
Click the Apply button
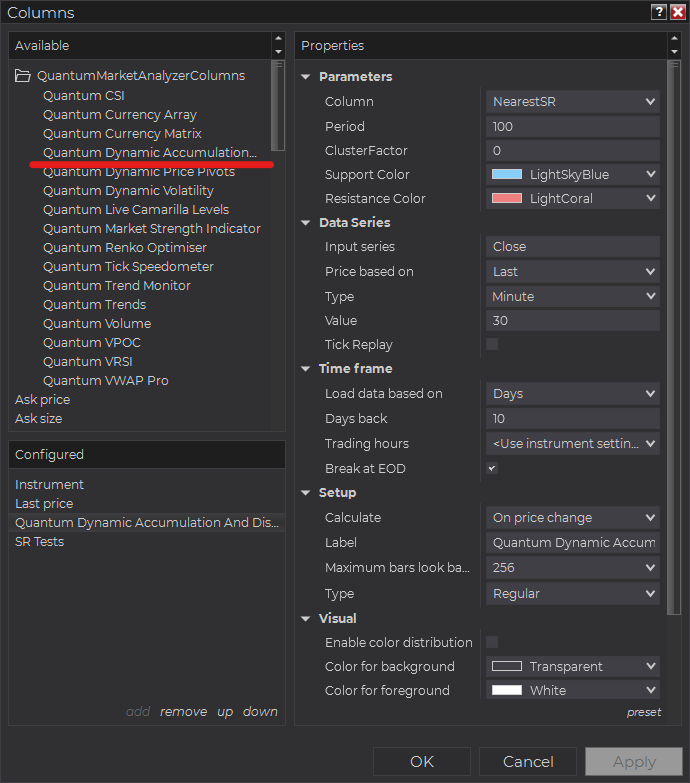[634, 762]
